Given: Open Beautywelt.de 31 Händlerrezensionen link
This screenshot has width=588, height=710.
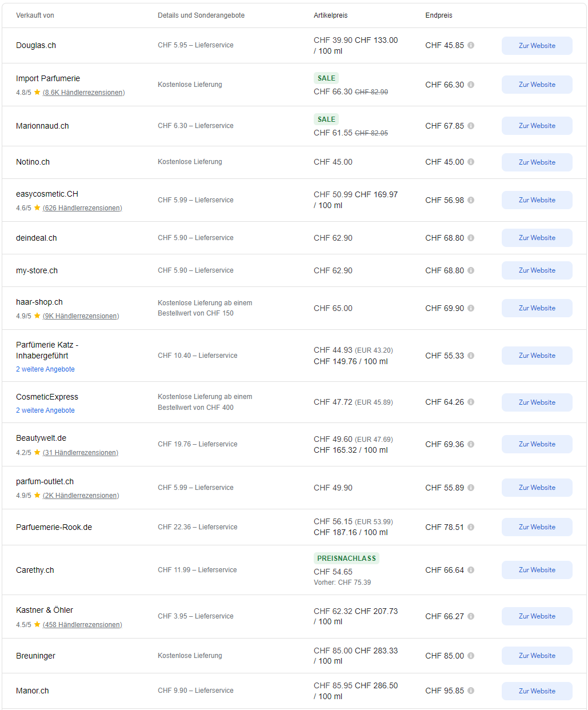Looking at the screenshot, I should click(81, 453).
